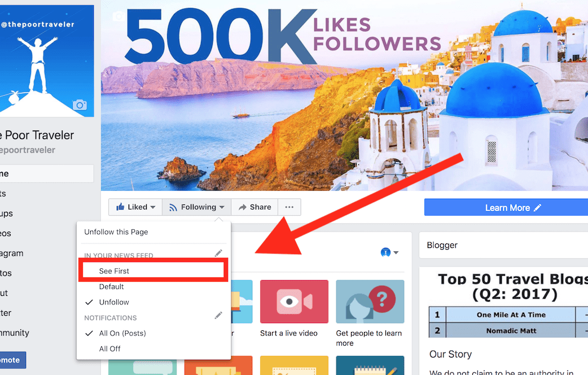Turn notifications All Off
588x375 pixels.
[x=109, y=348]
